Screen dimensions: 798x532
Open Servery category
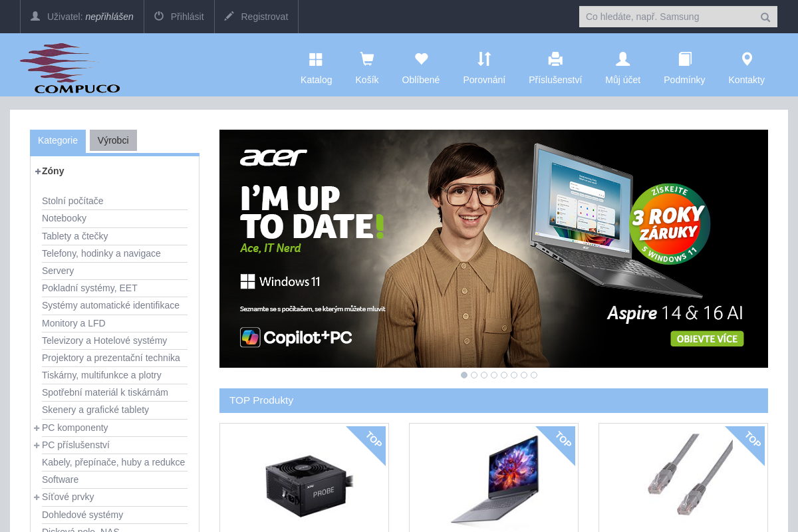point(58,271)
